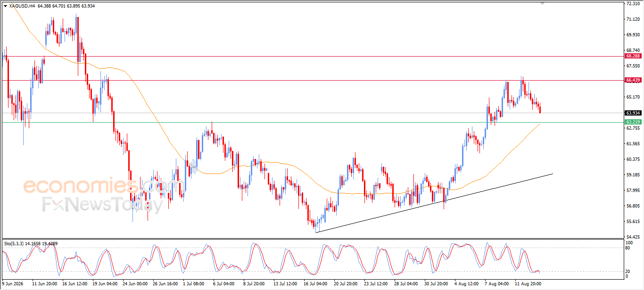Click the 4 Aug 12:00 time axis label
The width and height of the screenshot is (644, 290).
click(467, 284)
